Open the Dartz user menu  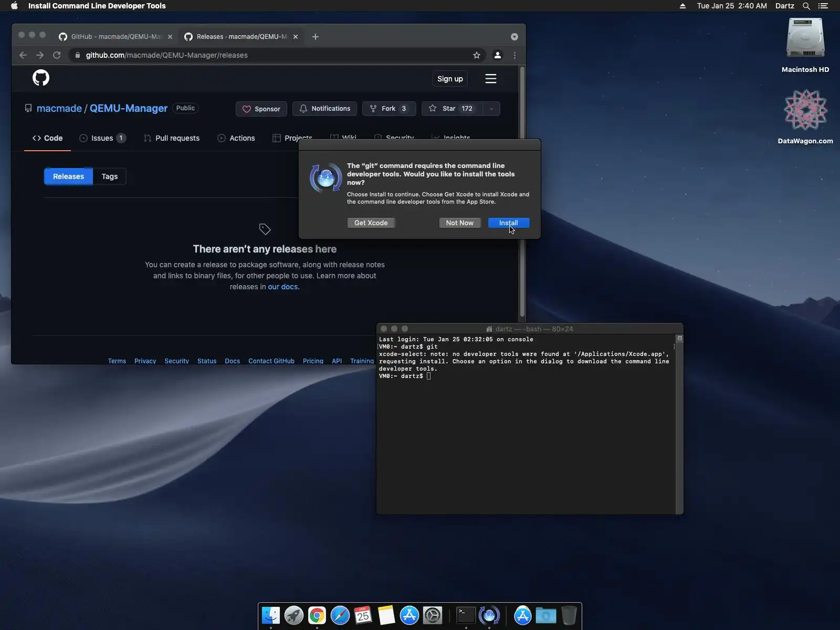785,6
